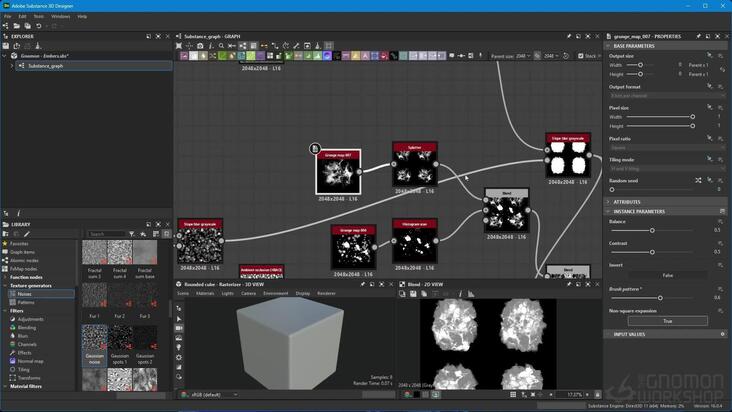This screenshot has height=412, width=732.
Task: Click the reset parent size circular arrow icon
Action: [566, 56]
